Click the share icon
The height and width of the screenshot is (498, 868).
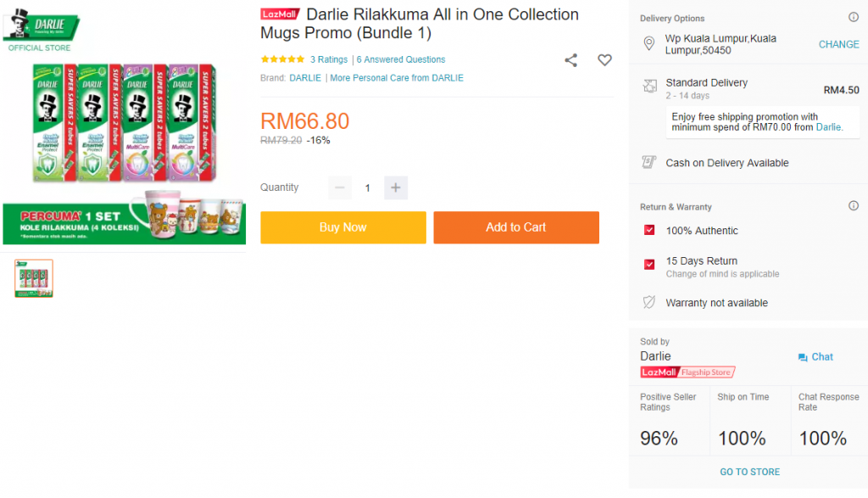pyautogui.click(x=571, y=60)
